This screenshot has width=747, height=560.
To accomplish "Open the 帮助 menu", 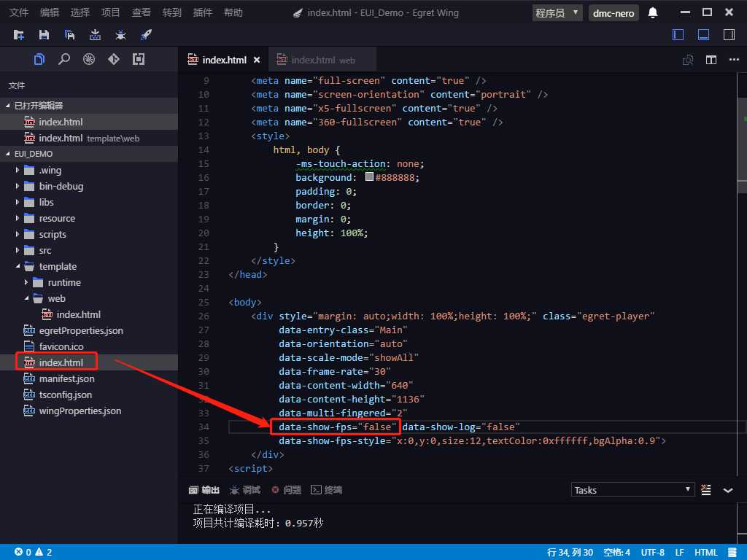I will (233, 12).
